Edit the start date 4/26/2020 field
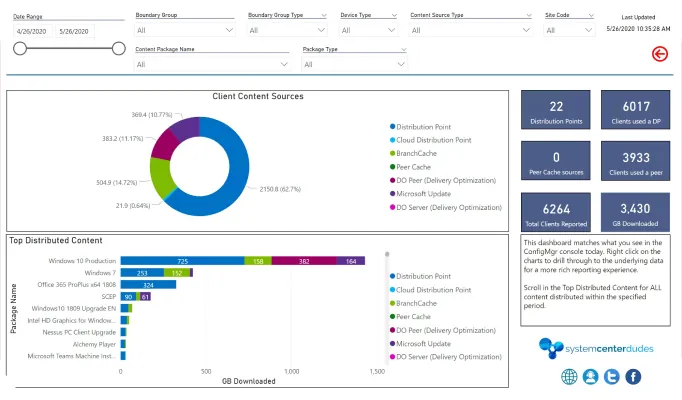The height and width of the screenshot is (400, 682). pyautogui.click(x=31, y=31)
